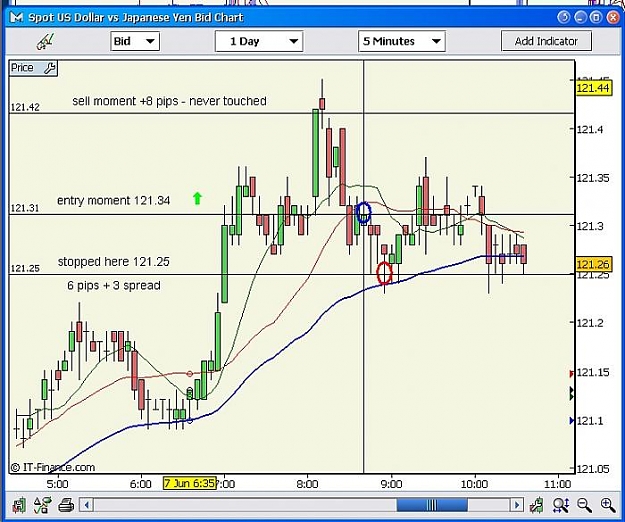Screen dimensions: 625x522
Task: Open the 1 Day period dropdown
Action: (x=259, y=41)
